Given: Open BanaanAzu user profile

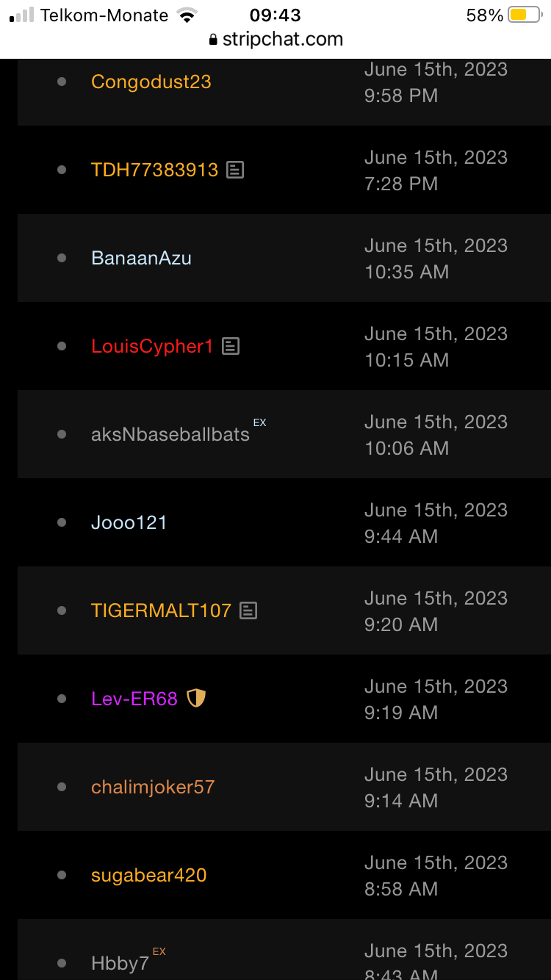Looking at the screenshot, I should [x=141, y=258].
